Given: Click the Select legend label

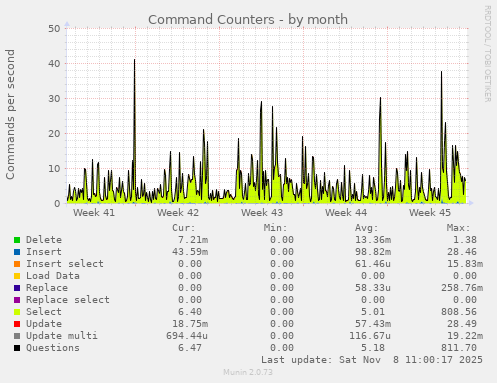Looking at the screenshot, I should point(44,312).
